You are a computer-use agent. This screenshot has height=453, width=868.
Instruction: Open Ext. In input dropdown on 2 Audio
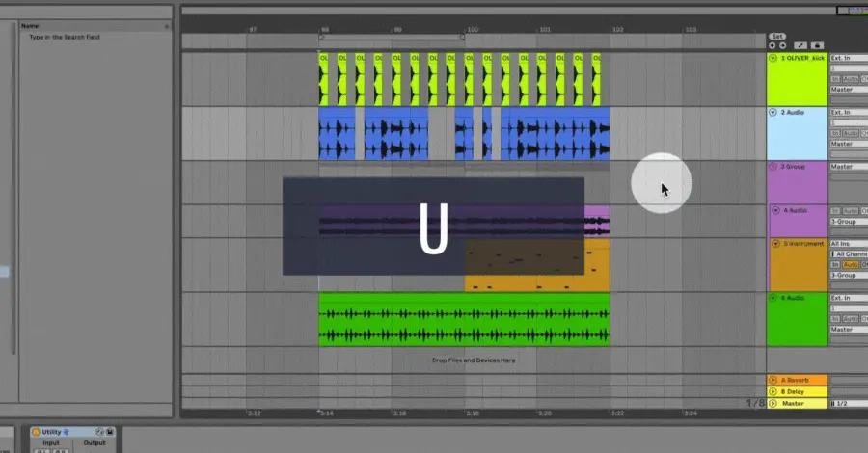849,112
